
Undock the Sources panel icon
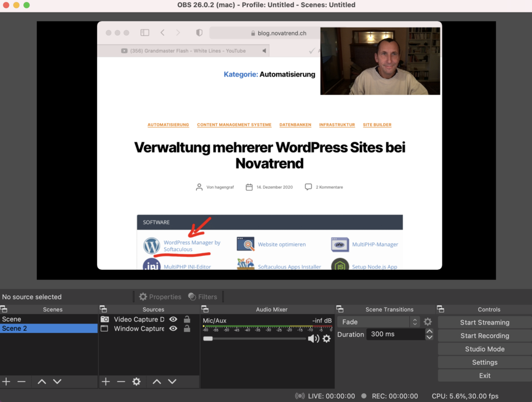103,309
